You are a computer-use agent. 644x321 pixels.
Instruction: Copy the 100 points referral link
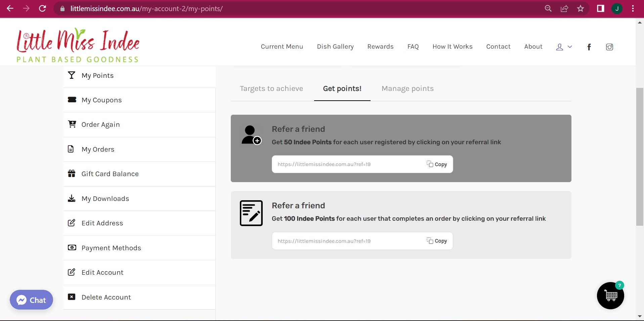(437, 241)
